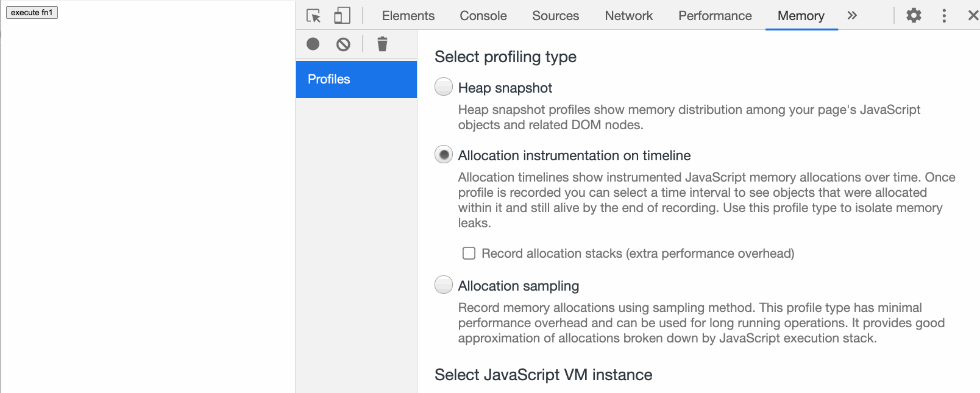Select Allocation instrumentation on timeline option
The width and height of the screenshot is (980, 393).
coord(444,155)
